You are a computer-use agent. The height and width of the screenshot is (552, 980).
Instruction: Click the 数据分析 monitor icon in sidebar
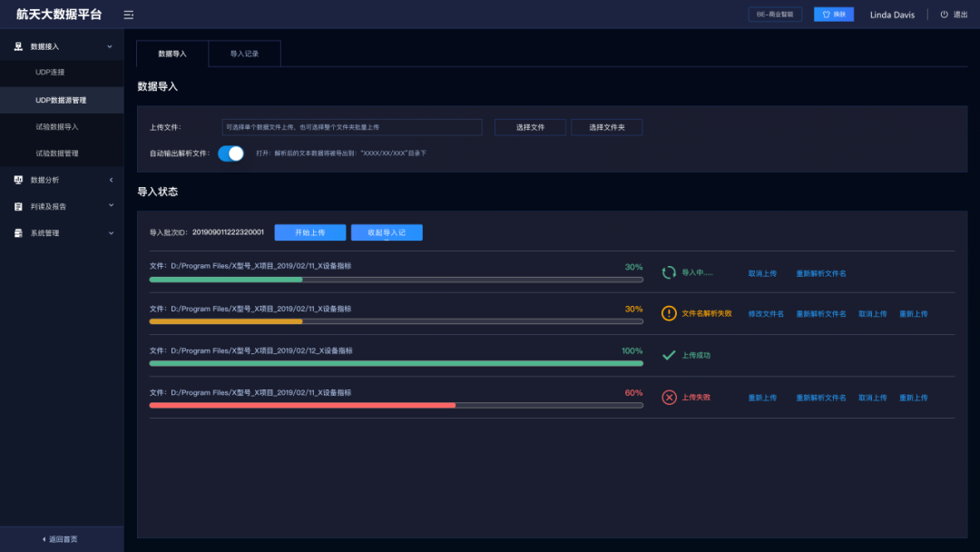[x=18, y=180]
